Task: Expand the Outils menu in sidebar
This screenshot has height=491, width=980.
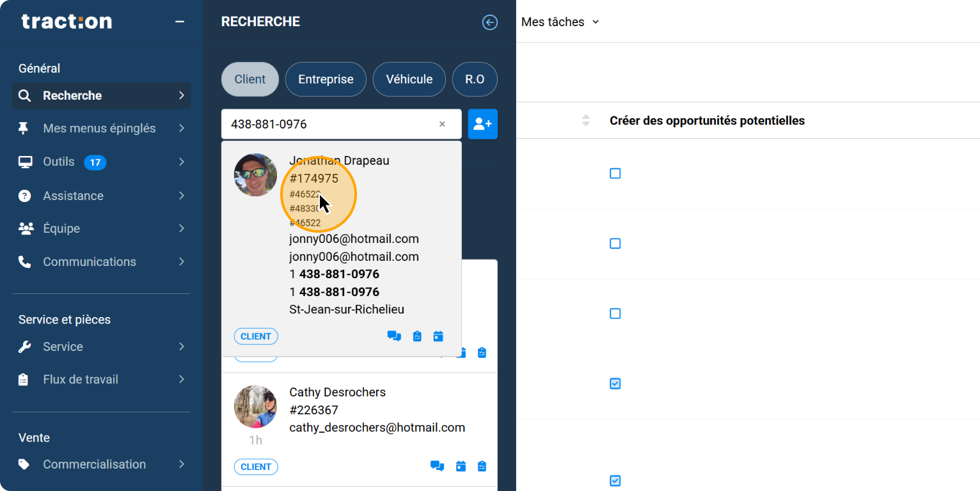Action: [101, 162]
